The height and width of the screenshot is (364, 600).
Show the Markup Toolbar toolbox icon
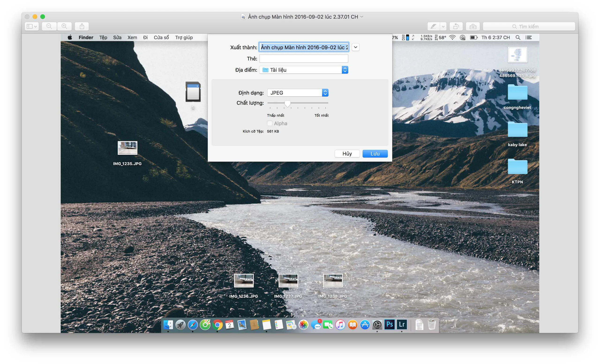click(473, 26)
